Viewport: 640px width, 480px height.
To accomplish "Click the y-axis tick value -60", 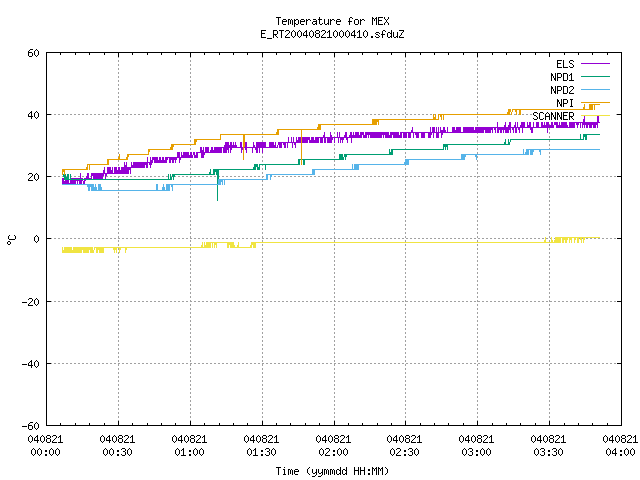I will pos(31,426).
